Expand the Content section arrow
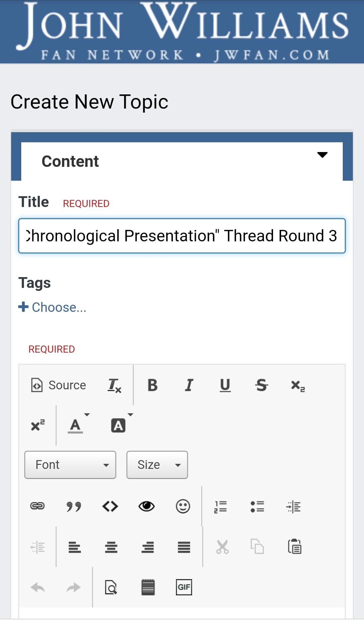Image resolution: width=364 pixels, height=628 pixels. click(x=322, y=155)
